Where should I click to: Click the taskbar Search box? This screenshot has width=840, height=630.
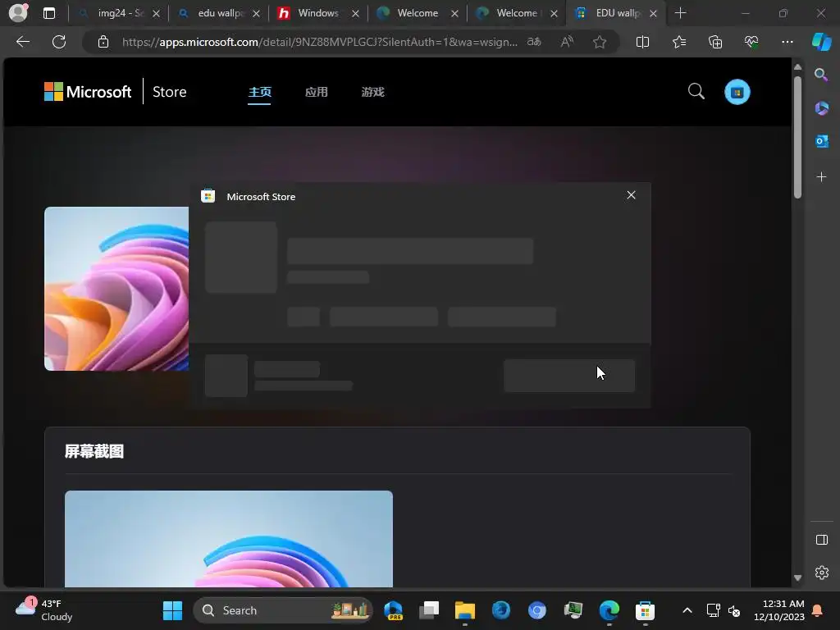tap(282, 610)
